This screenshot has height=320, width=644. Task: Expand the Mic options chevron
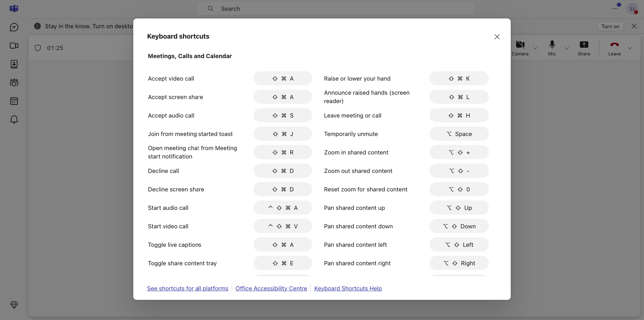point(567,48)
